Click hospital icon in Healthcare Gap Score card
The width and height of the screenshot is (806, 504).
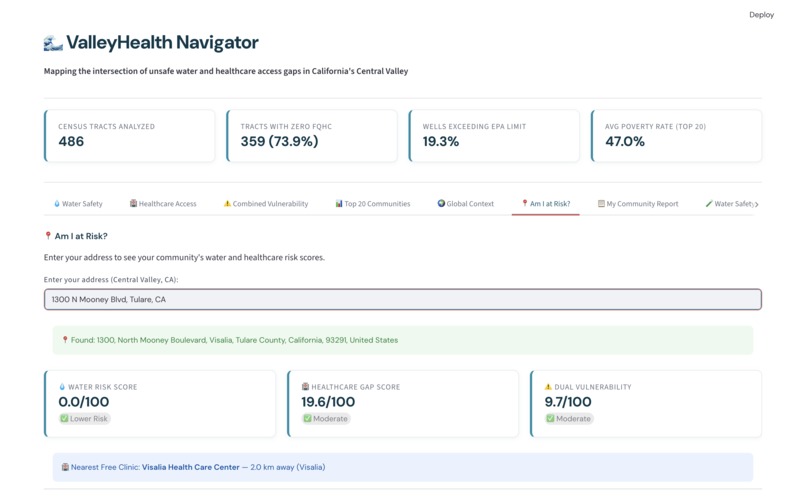point(305,387)
